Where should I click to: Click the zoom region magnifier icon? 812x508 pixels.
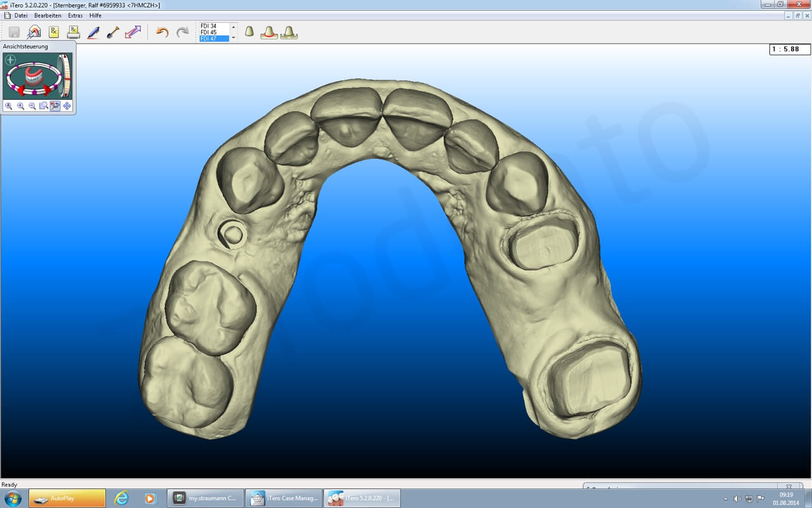point(43,106)
